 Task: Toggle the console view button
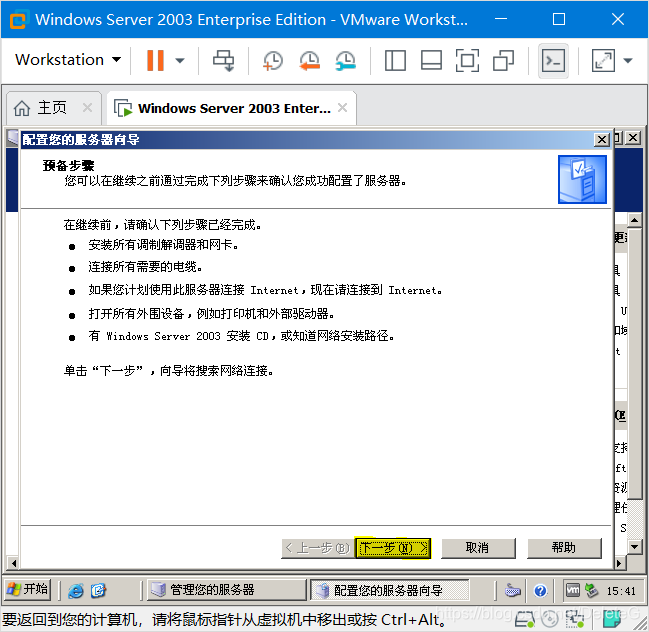(553, 61)
